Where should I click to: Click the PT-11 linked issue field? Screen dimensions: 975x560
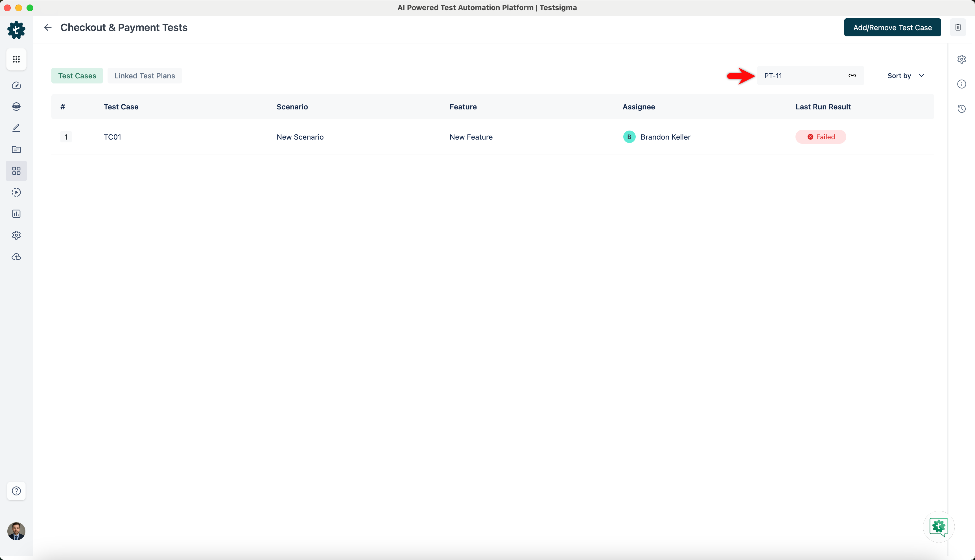coord(801,76)
